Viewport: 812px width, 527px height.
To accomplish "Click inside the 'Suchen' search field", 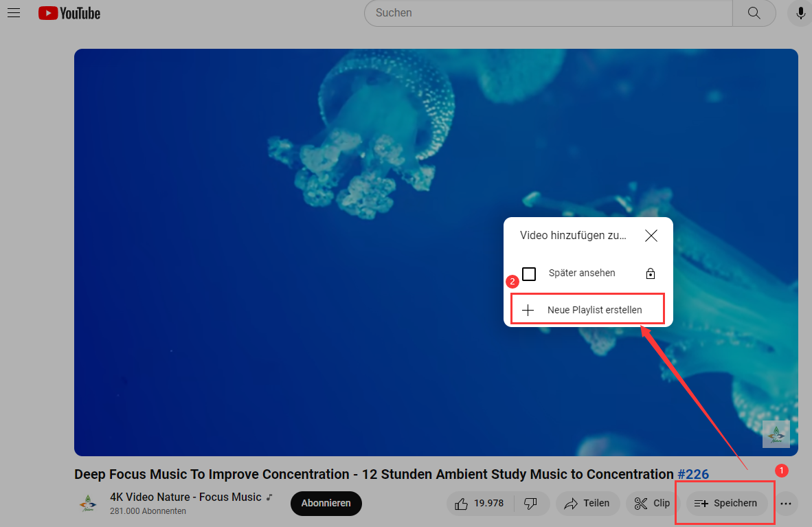I will coord(550,13).
